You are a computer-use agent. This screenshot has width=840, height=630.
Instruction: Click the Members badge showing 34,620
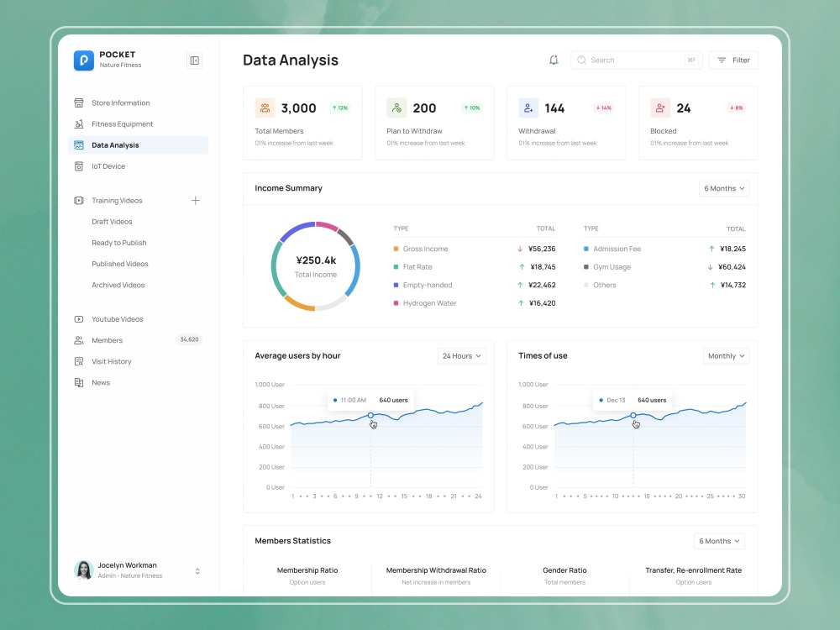(190, 340)
